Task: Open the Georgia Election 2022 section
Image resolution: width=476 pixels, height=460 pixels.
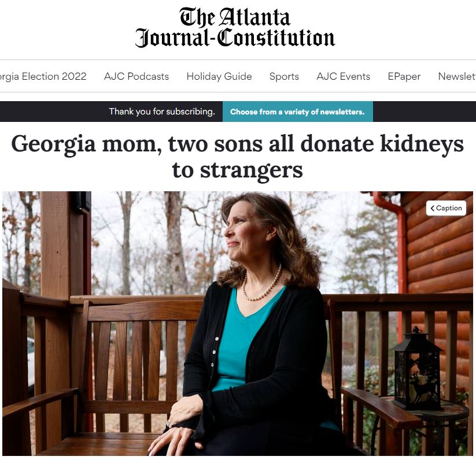Action: [43, 76]
